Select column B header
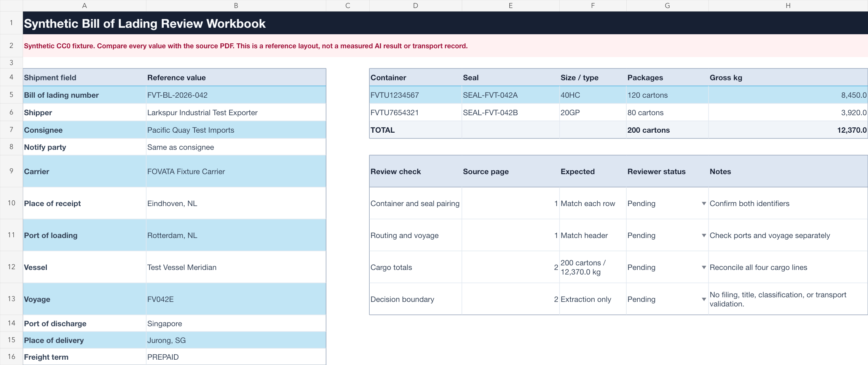 click(236, 5)
